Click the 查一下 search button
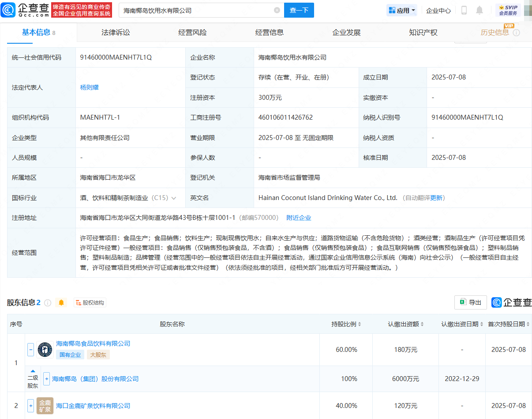Image resolution: width=532 pixels, height=419 pixels. pos(299,10)
